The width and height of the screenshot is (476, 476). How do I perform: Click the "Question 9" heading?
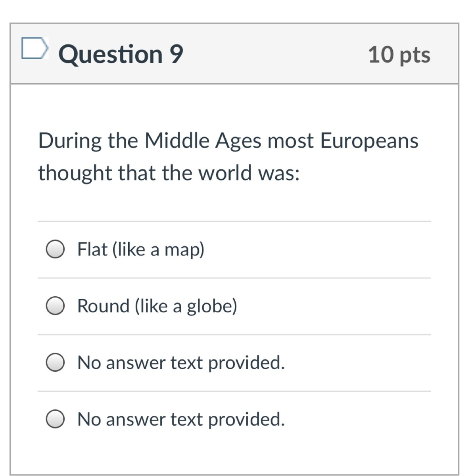tap(121, 54)
